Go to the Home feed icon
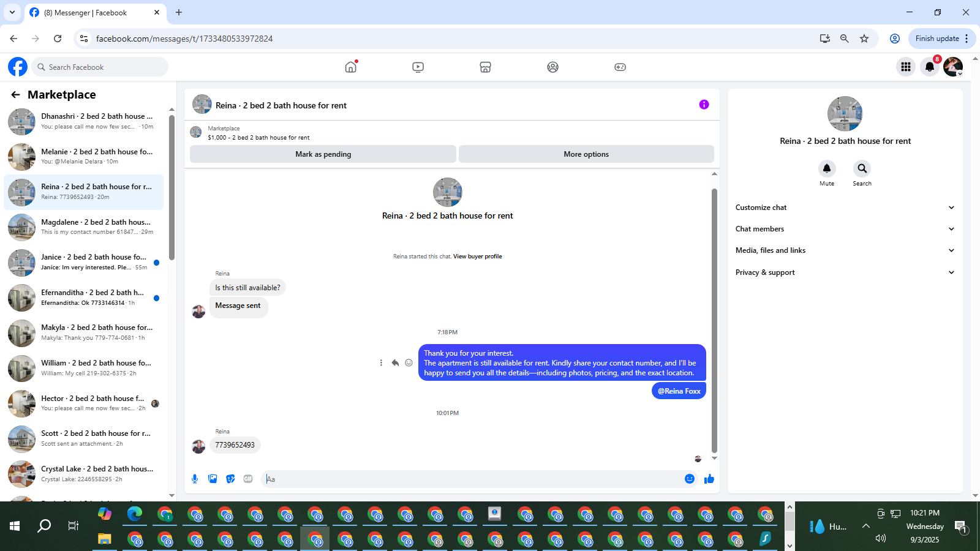This screenshot has width=980, height=551. (351, 67)
